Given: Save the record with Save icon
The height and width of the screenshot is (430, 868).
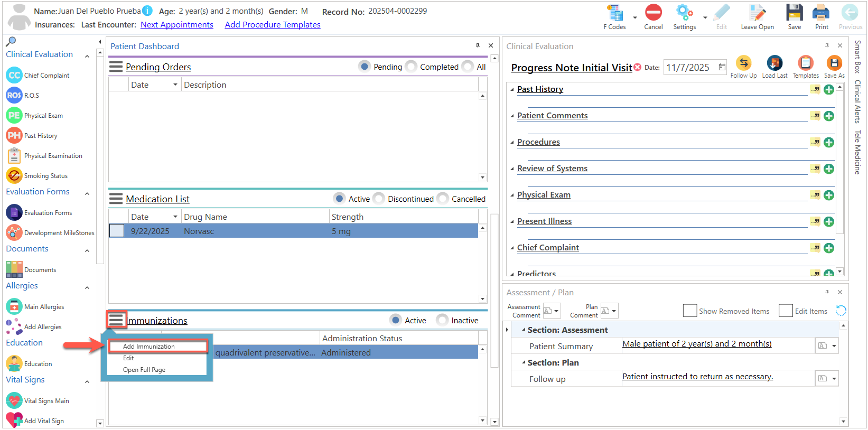Looking at the screenshot, I should [795, 13].
